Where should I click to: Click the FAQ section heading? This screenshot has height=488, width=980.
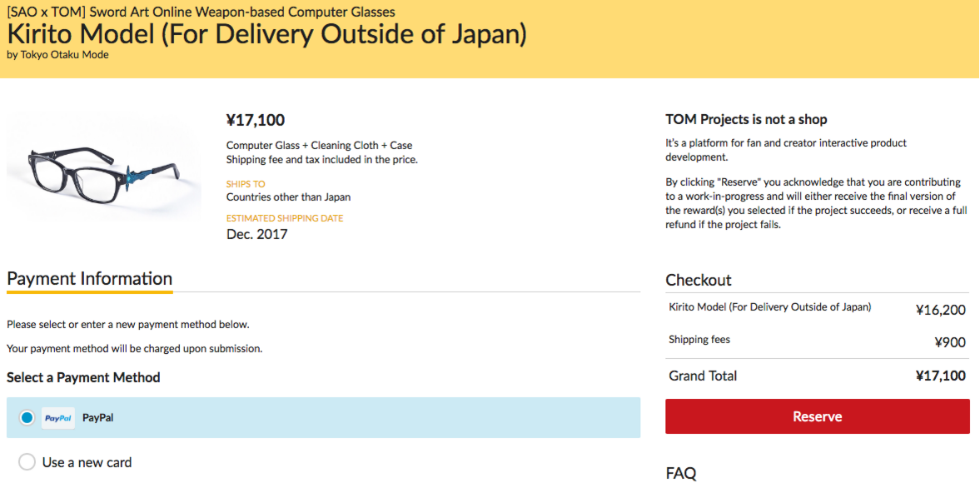click(x=680, y=474)
